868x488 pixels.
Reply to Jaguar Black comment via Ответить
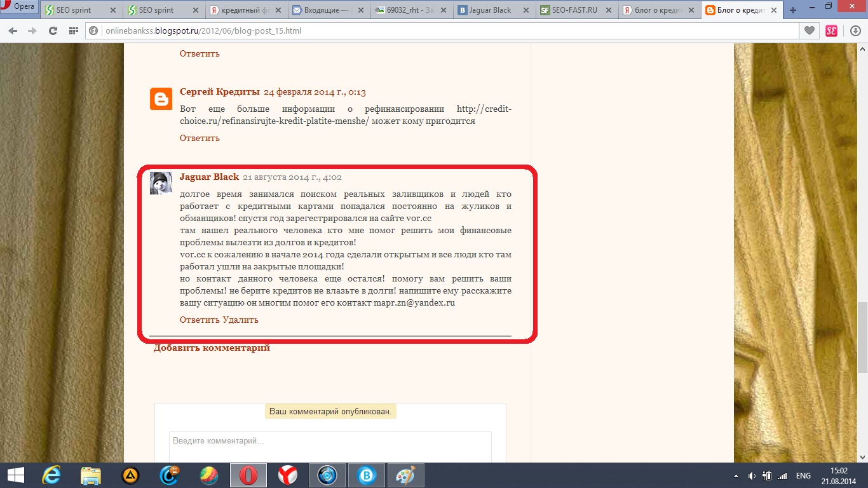(x=200, y=320)
